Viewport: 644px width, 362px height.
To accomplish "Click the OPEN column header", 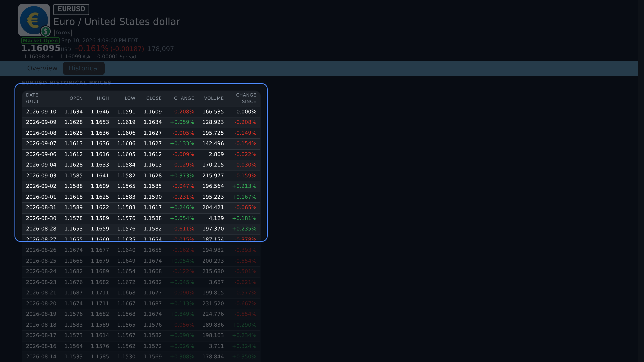I will click(76, 98).
